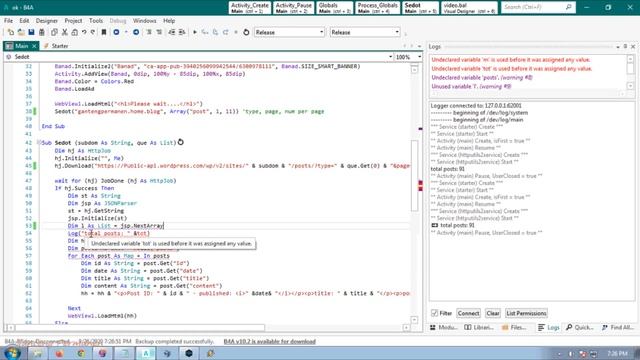The image size is (640, 360).
Task: Save the project with the floppy disk icon
Action: pyautogui.click(x=31, y=32)
